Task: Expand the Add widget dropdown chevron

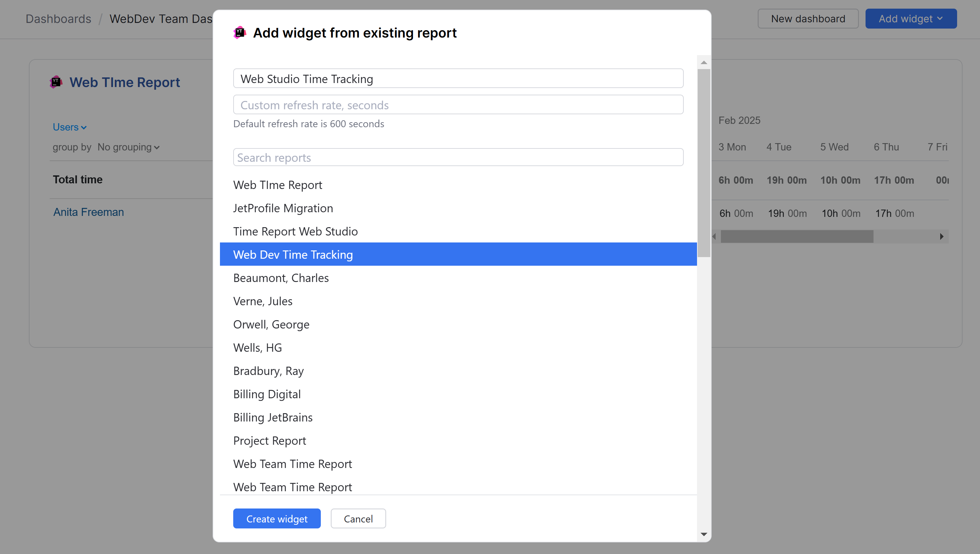Action: [x=941, y=18]
